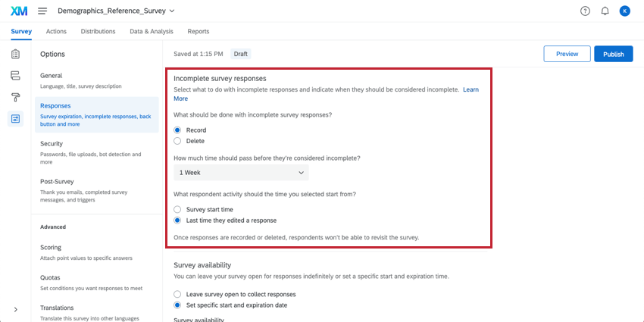Open the 1 Week time dropdown
Viewport: 644px width, 322px height.
point(240,173)
